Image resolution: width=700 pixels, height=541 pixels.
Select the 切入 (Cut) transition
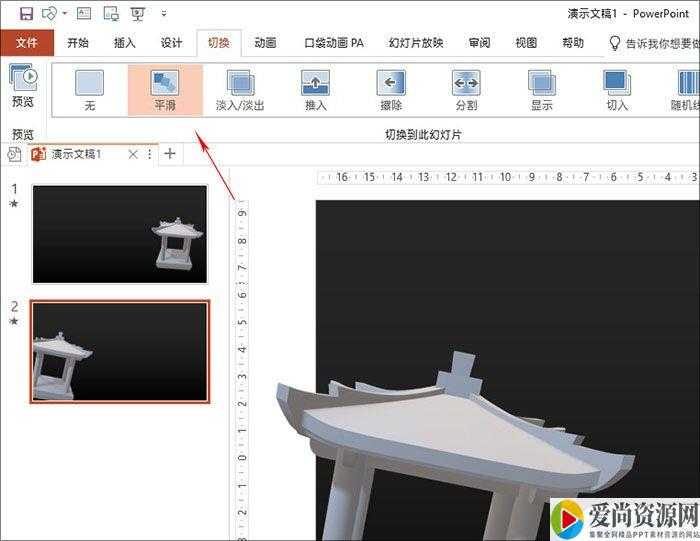point(617,89)
